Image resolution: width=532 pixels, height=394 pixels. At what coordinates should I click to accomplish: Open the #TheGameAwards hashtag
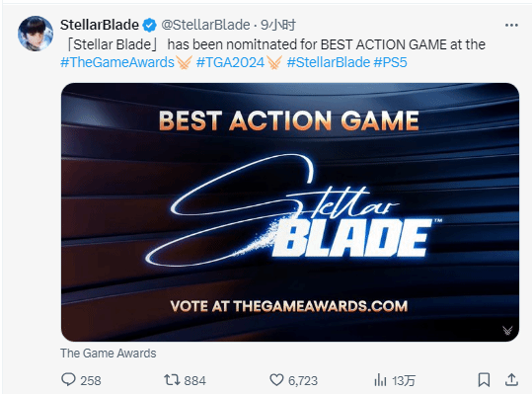coord(117,63)
